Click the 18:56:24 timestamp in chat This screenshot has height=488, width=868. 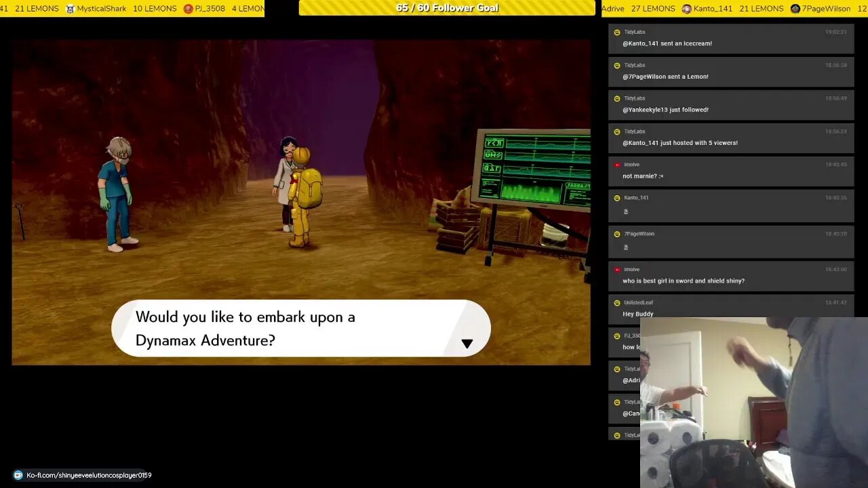pyautogui.click(x=835, y=131)
